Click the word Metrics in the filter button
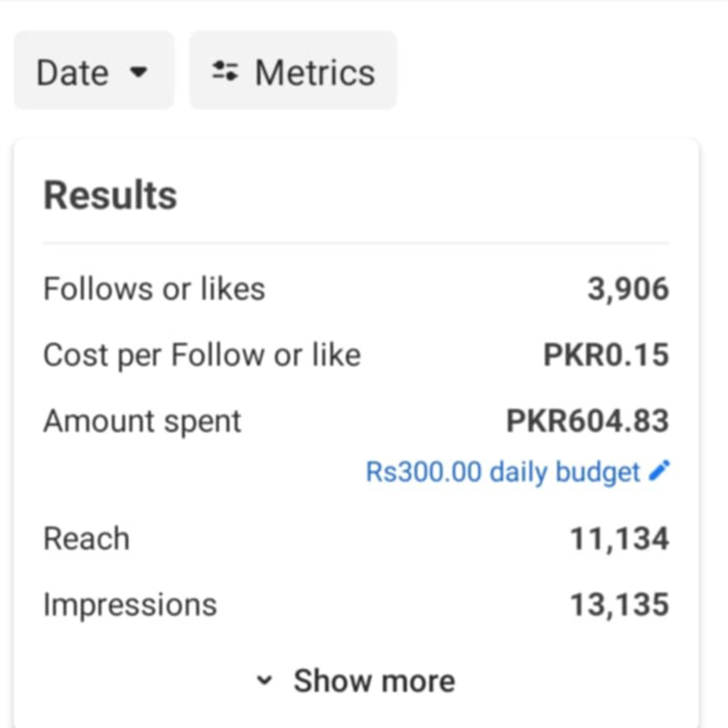The width and height of the screenshot is (728, 728). click(x=315, y=73)
